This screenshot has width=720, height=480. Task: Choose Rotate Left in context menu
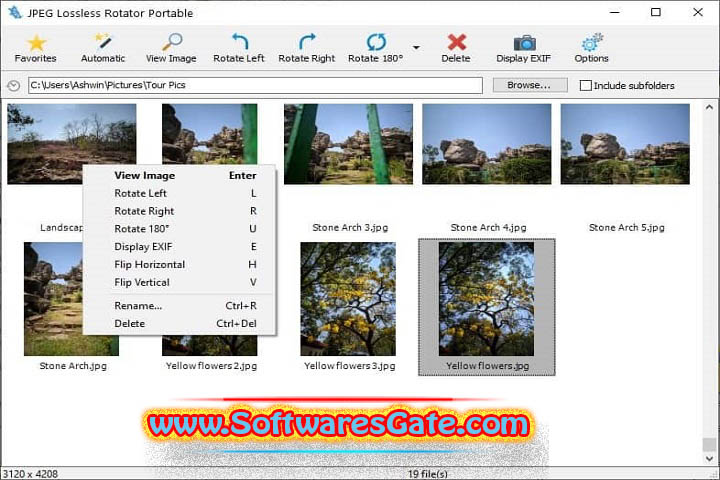tap(180, 193)
